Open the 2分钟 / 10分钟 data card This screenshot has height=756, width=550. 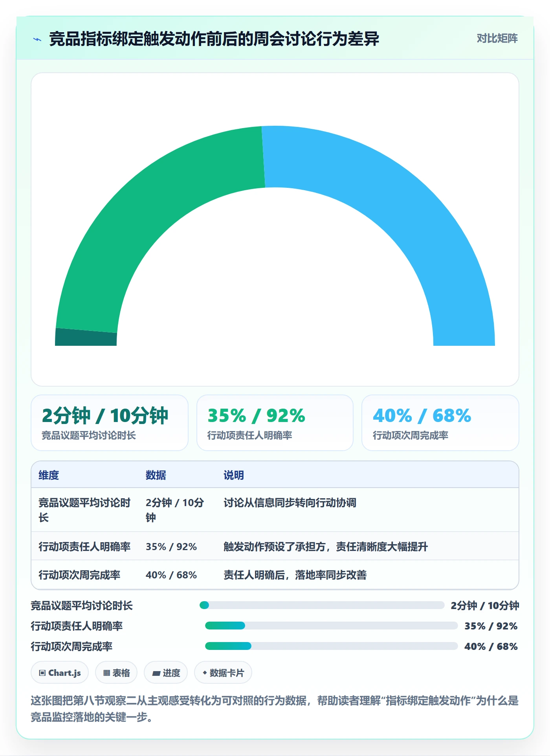110,423
